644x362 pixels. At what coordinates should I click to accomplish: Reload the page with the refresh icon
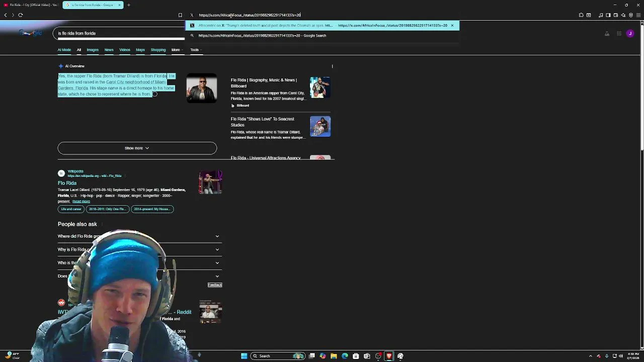click(21, 15)
